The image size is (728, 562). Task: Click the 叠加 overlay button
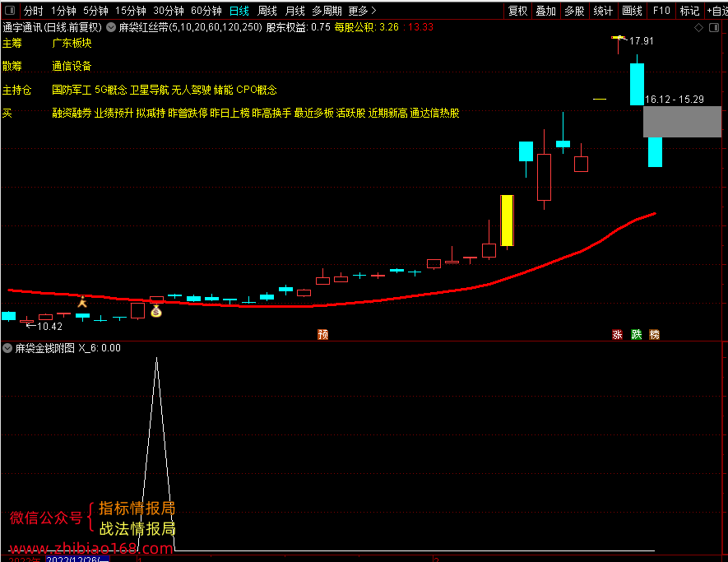coord(546,11)
